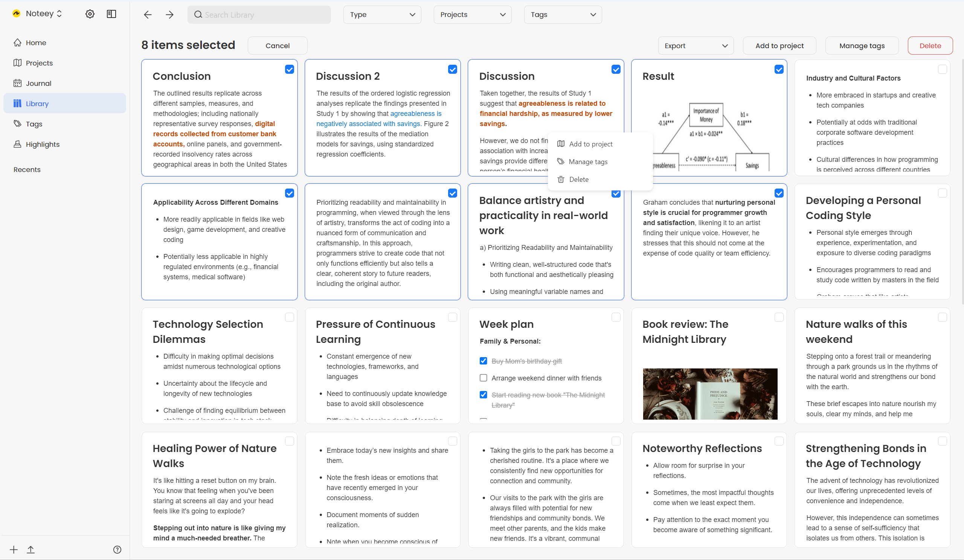Viewport: 964px width, 560px height.
Task: Open Highlights in sidebar
Action: [x=65, y=144]
